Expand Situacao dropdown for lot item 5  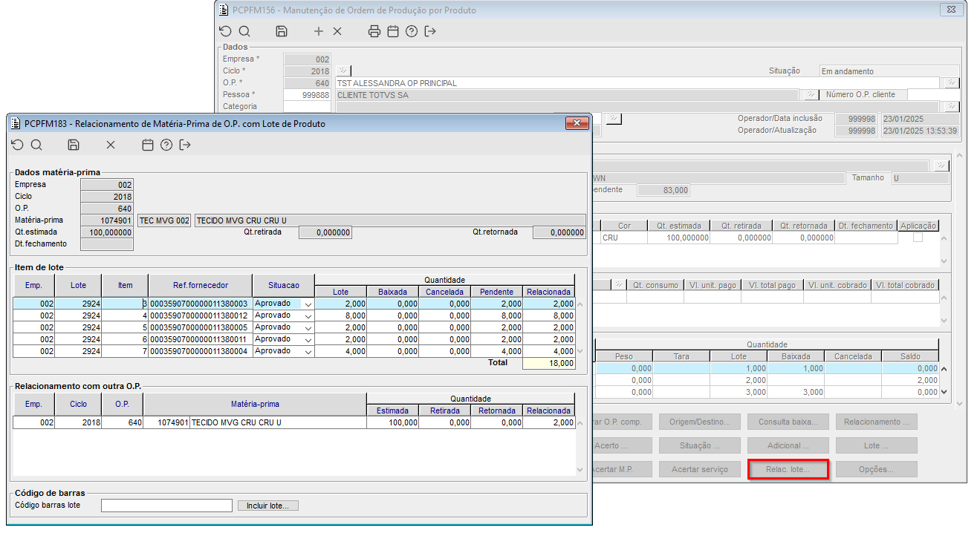[x=308, y=327]
